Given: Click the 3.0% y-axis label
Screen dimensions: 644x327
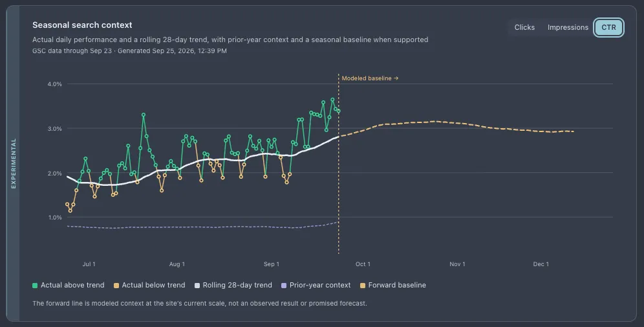Looking at the screenshot, I should (54, 129).
